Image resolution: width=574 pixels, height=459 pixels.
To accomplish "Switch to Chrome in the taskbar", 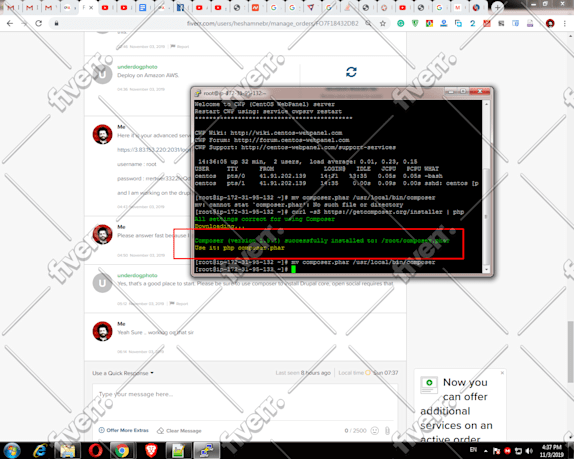I will point(122,451).
